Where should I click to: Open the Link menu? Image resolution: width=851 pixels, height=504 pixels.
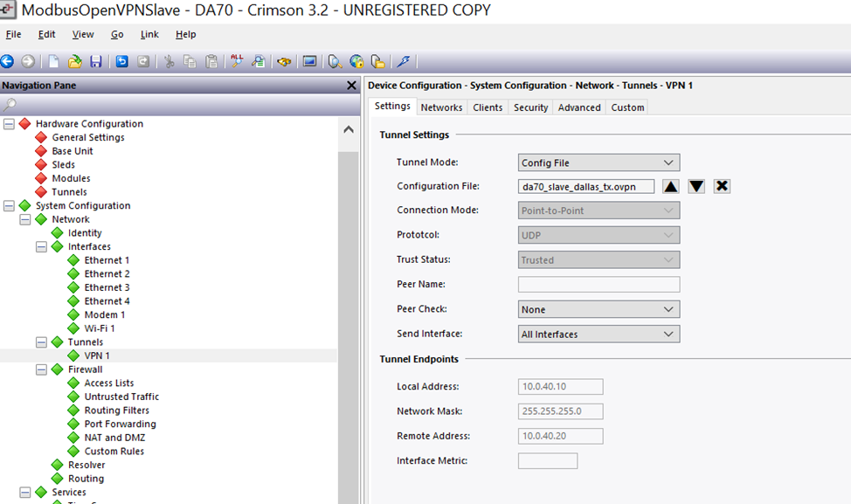coord(149,34)
